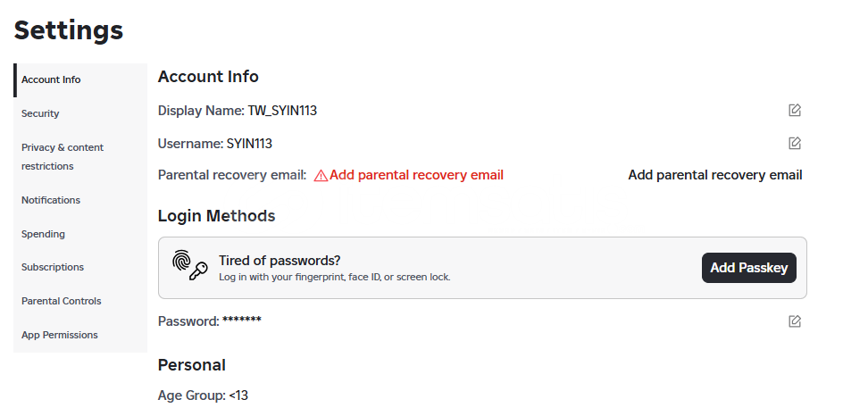Go to the Notifications settings
868x408 pixels.
80,200
